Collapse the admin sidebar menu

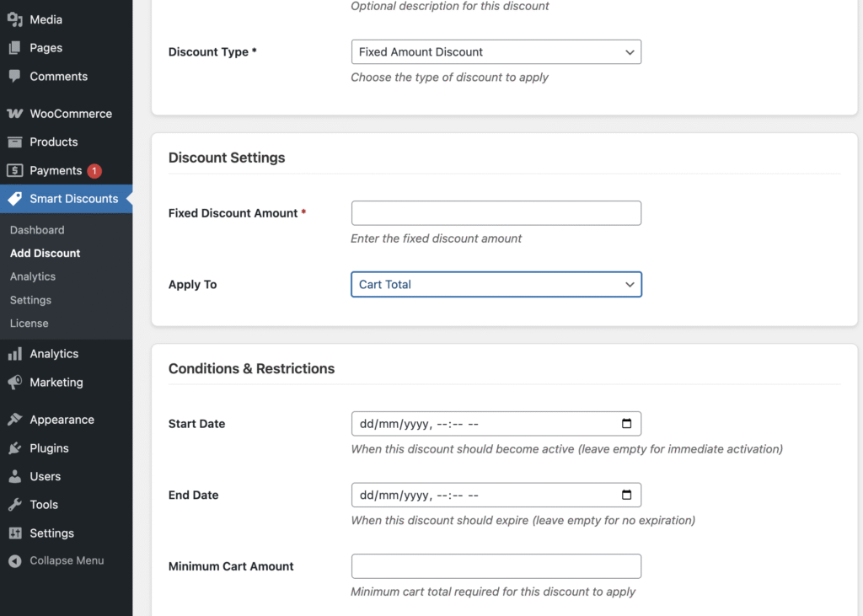click(56, 560)
